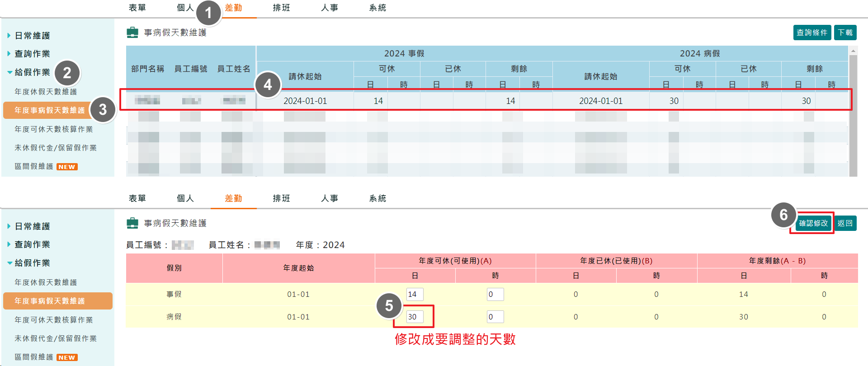Click 部門名稱 column header

click(147, 69)
